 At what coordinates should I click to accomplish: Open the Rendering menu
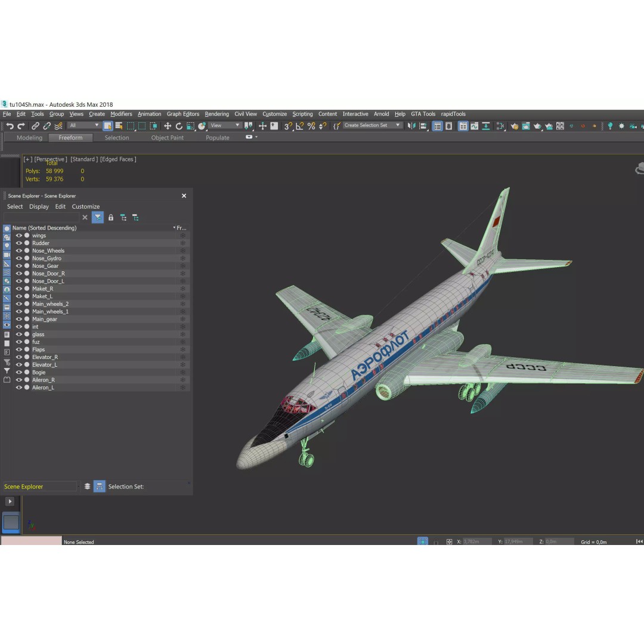click(217, 114)
